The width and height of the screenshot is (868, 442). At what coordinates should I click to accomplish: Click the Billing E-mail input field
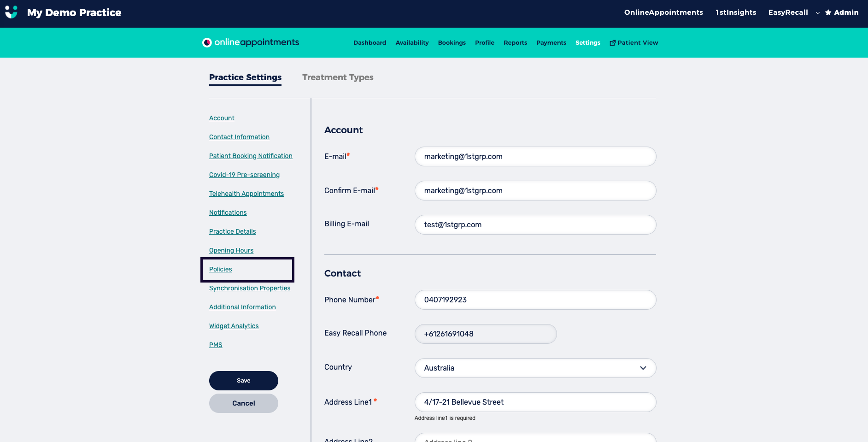tap(535, 224)
